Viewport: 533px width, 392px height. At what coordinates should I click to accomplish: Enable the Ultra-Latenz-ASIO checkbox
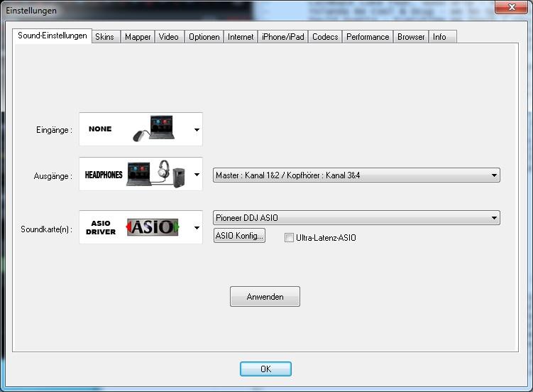click(289, 238)
